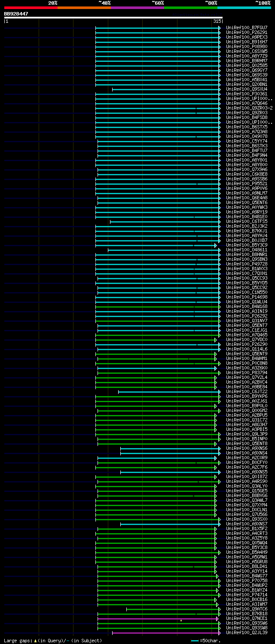Click the purple ~60% identity legend swatch

click(x=137, y=8)
